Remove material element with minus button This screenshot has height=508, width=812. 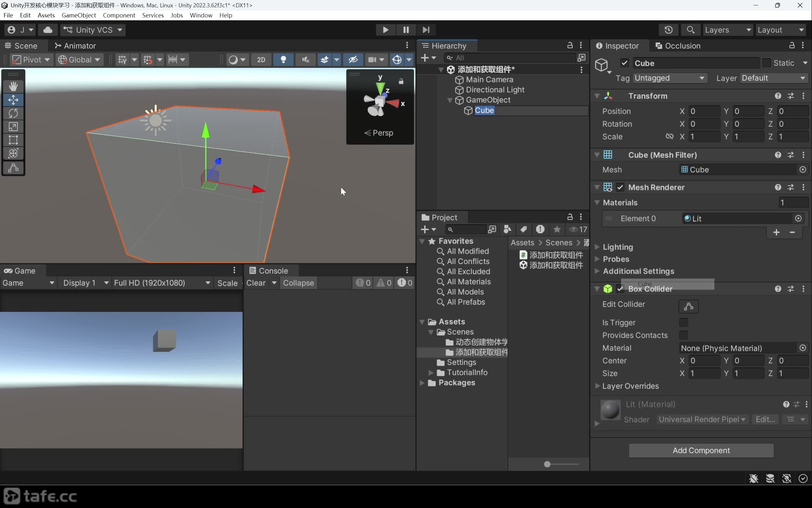point(792,232)
